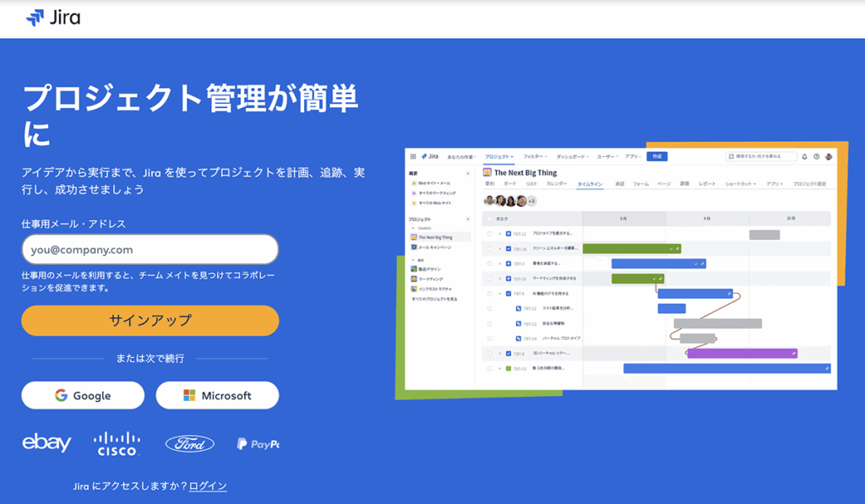
Task: Open the プロジェクト dropdown in preview navigation
Action: tap(499, 156)
